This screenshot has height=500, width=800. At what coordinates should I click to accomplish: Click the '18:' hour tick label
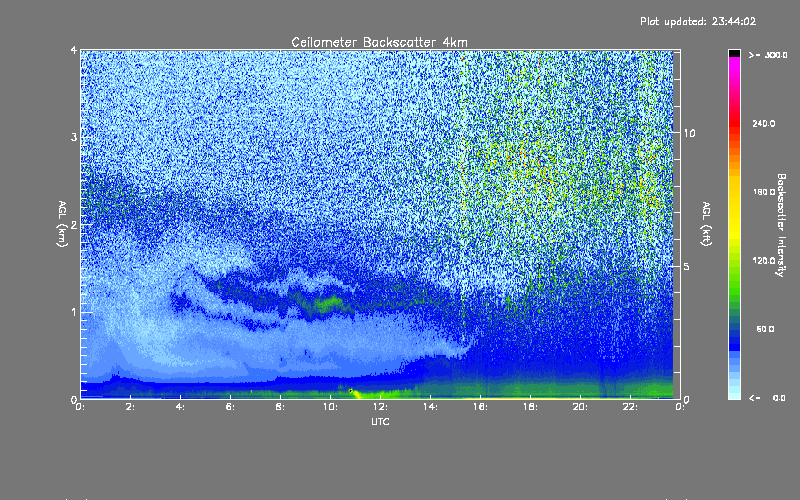click(530, 407)
